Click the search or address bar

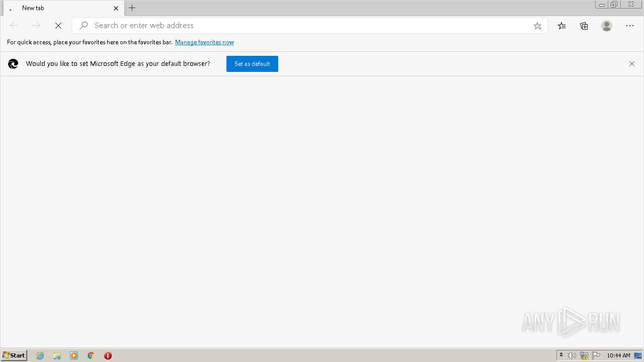[310, 26]
